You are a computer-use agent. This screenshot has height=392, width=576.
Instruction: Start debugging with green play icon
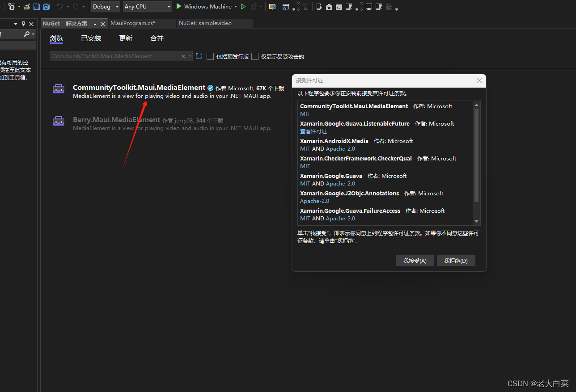[179, 6]
